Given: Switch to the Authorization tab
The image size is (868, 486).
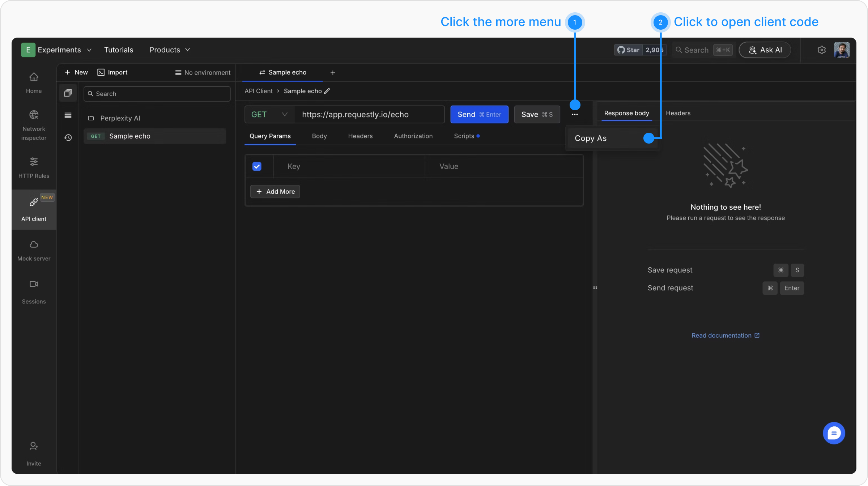Looking at the screenshot, I should pos(413,136).
